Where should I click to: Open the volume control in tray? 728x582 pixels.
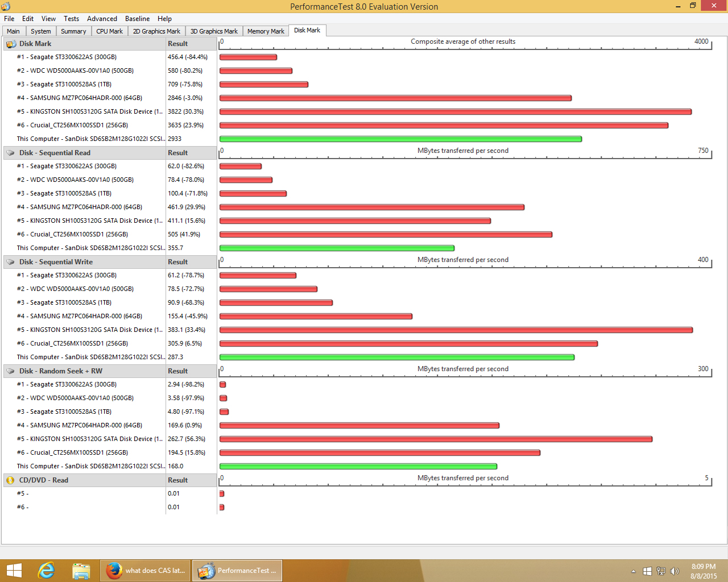pyautogui.click(x=675, y=571)
